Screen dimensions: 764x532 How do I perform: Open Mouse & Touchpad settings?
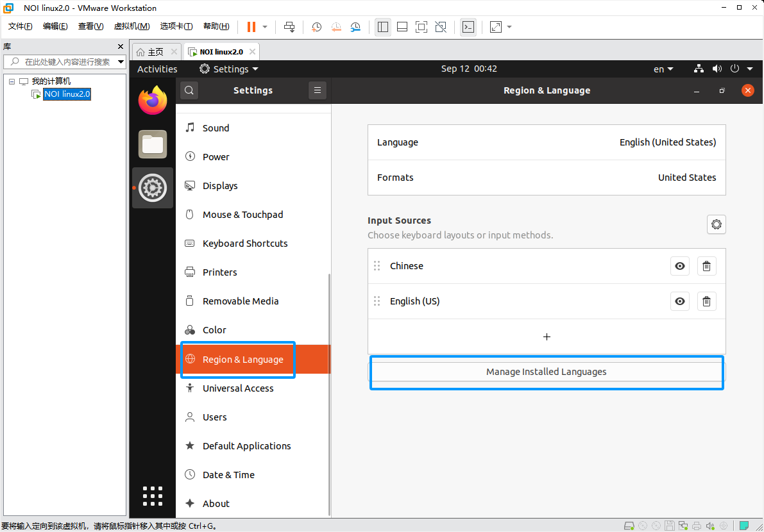point(253,215)
